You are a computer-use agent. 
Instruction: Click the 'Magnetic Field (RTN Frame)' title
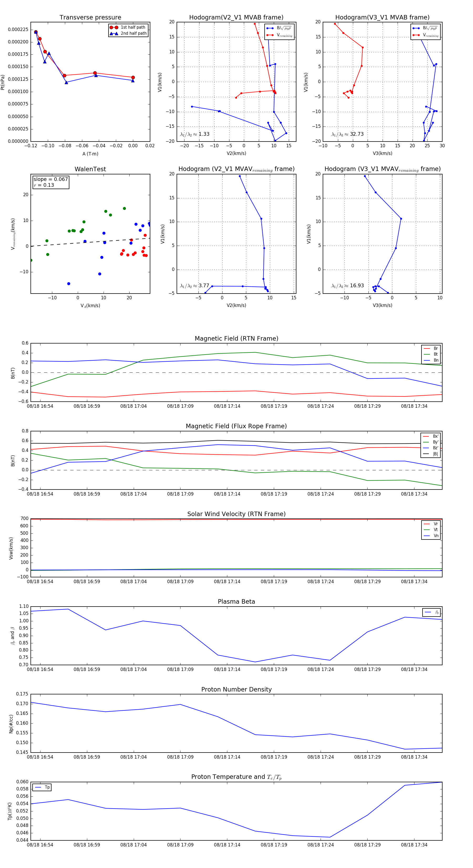tap(236, 339)
